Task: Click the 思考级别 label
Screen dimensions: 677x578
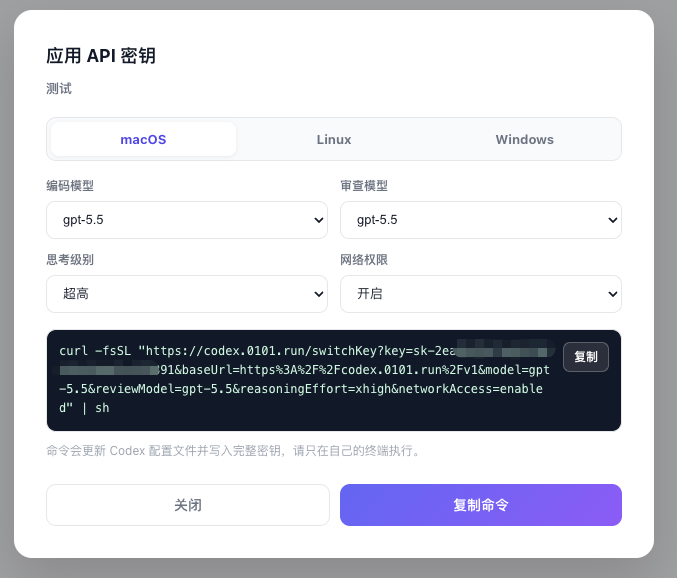Action: coord(70,259)
